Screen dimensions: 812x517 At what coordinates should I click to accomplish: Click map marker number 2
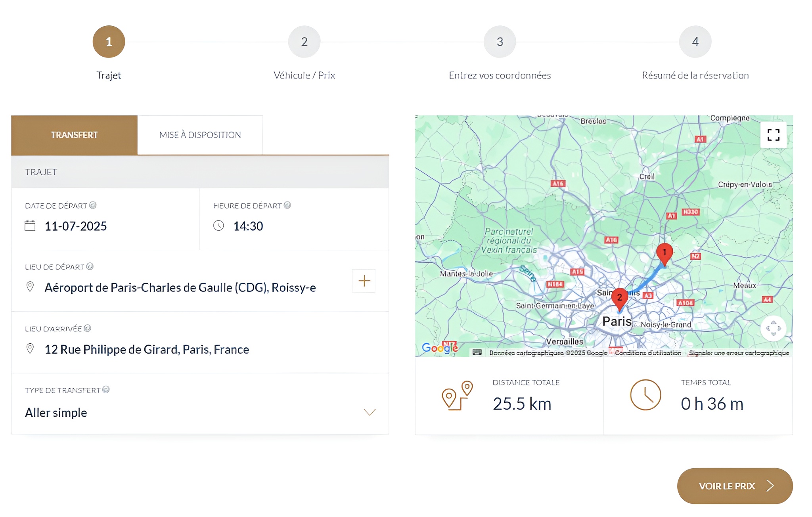click(x=619, y=298)
